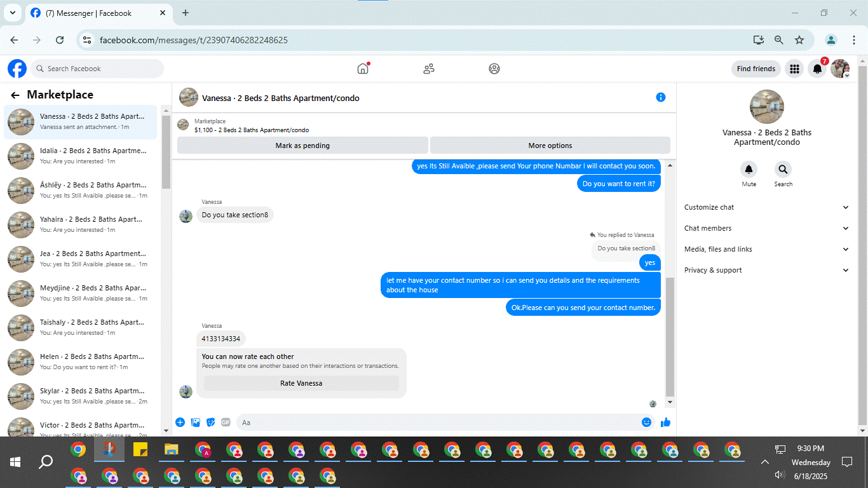868x488 pixels.
Task: Click the browser address bar URL
Action: 194,40
